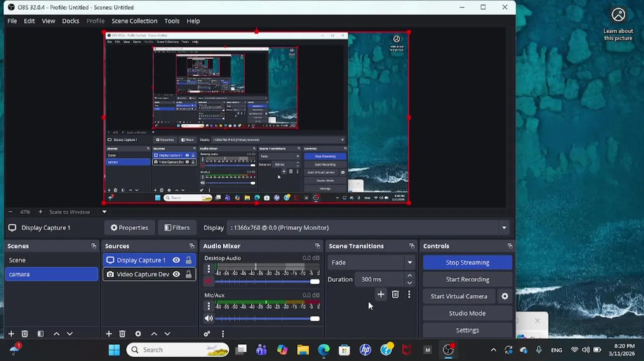Screen dimensions: 644x361
Task: Float the Controls dock panel
Action: pos(510,246)
